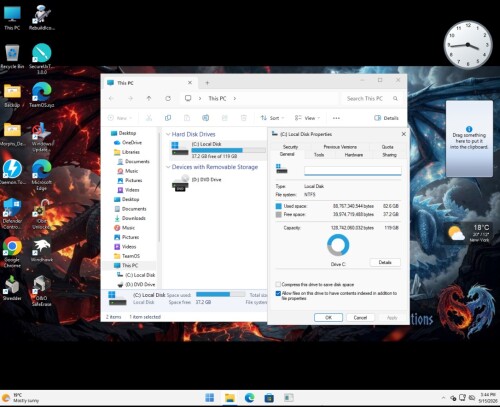Open the Backup folder on the desktop
The height and width of the screenshot is (407, 500).
pyautogui.click(x=12, y=95)
